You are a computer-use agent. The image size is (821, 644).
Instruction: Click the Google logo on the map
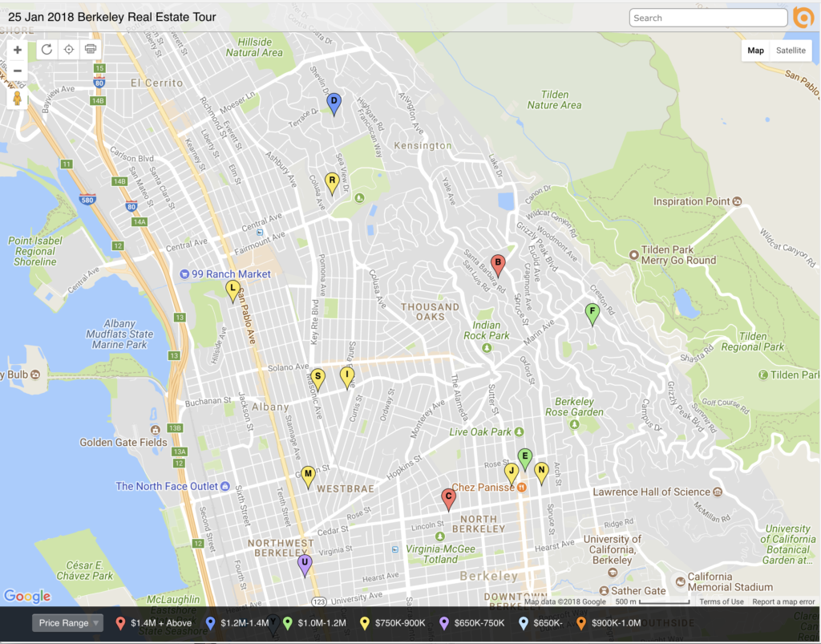coord(27,596)
